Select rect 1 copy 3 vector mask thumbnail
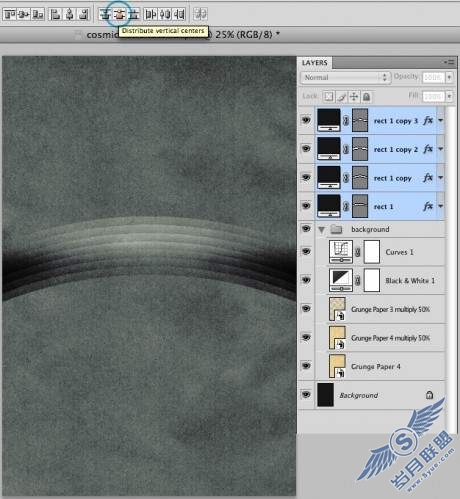Image resolution: width=460 pixels, height=499 pixels. point(360,120)
